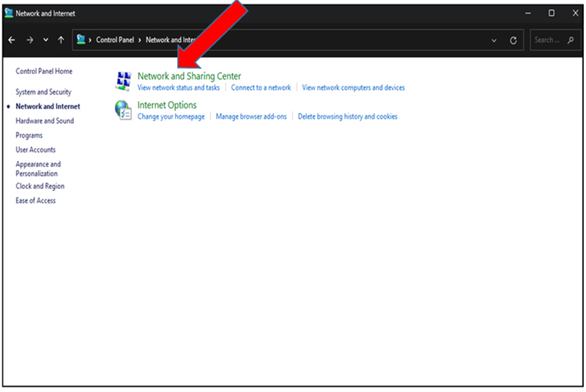Click the Internet Options globe icon
This screenshot has width=586, height=392.
123,110
